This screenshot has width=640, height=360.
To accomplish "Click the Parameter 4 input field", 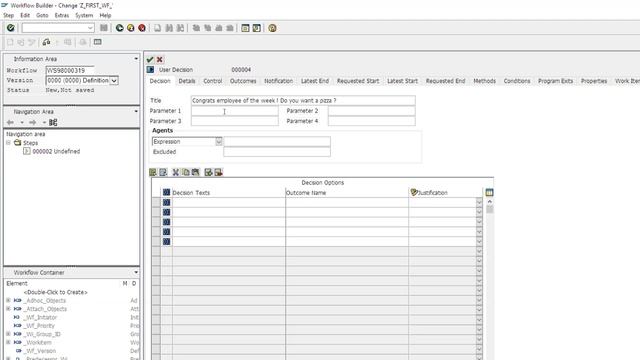I will [371, 121].
